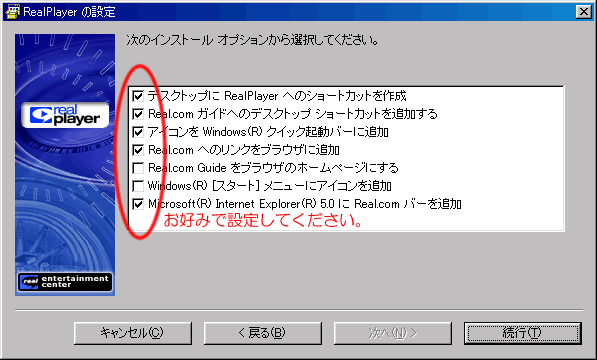597x360 pixels.
Task: Enable Windows Start menu icon option
Action: point(138,186)
